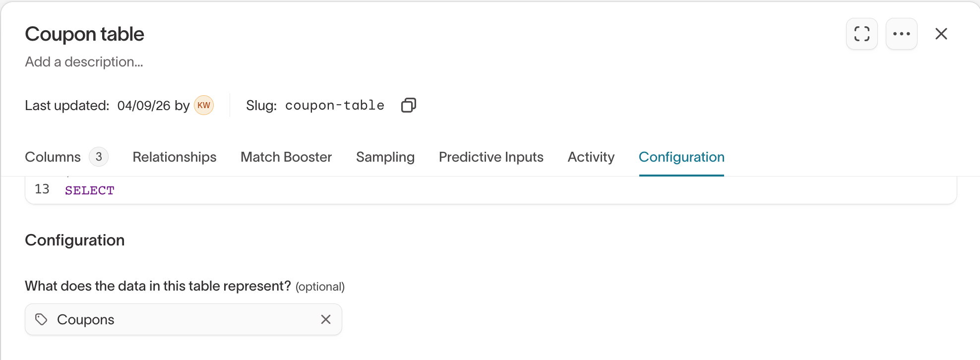Viewport: 980px width, 360px height.
Task: Switch to the Columns tab
Action: tap(53, 157)
